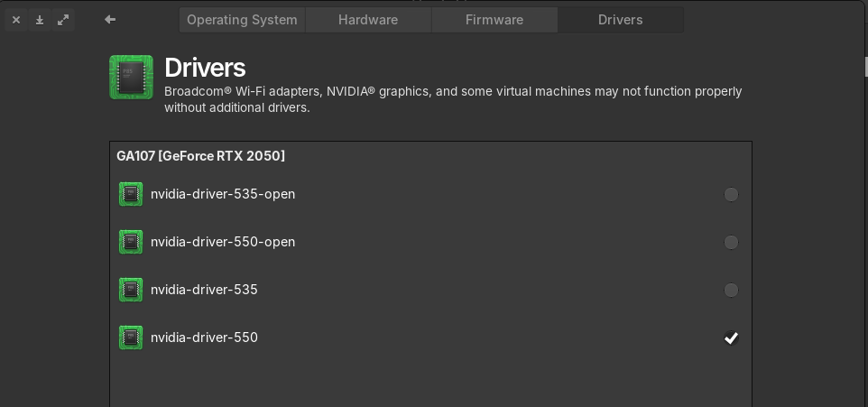The height and width of the screenshot is (407, 868).
Task: Select the Drivers tab
Action: click(x=621, y=20)
